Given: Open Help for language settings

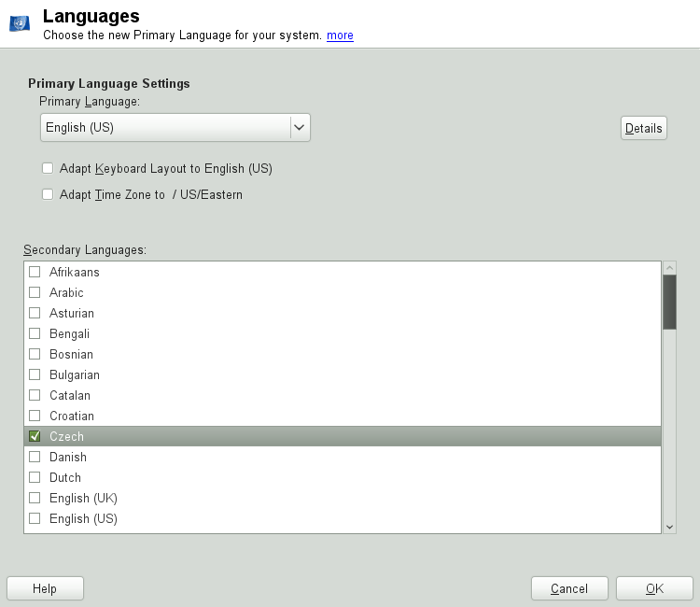Looking at the screenshot, I should pos(45,588).
